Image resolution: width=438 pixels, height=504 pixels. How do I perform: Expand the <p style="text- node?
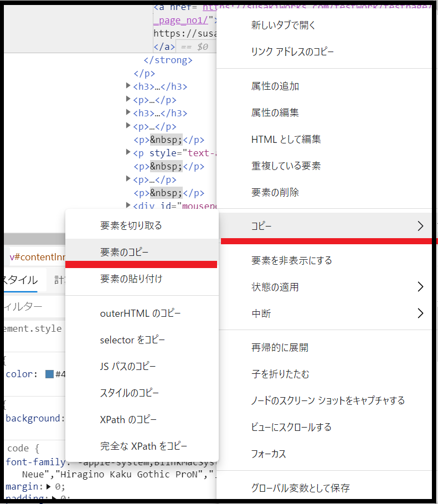pyautogui.click(x=128, y=152)
